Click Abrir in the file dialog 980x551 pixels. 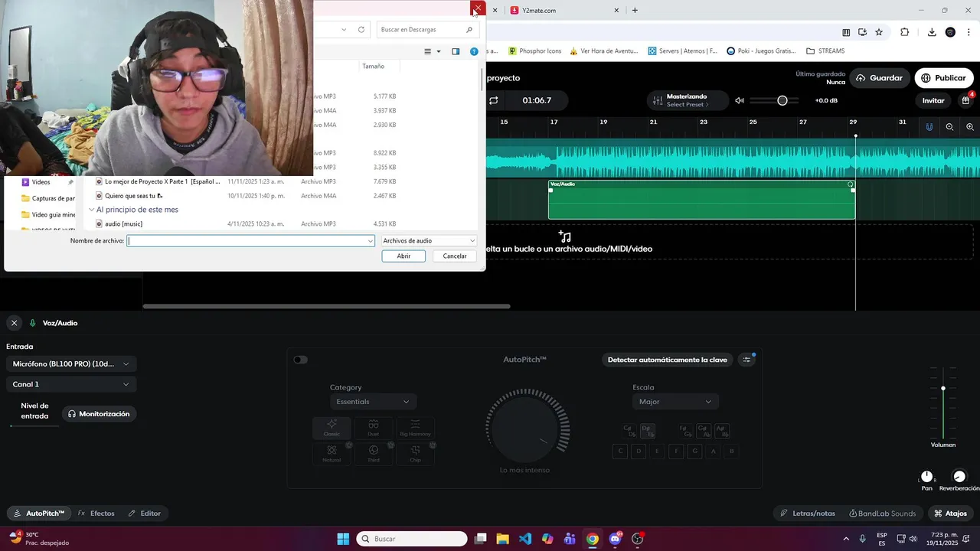tap(403, 256)
